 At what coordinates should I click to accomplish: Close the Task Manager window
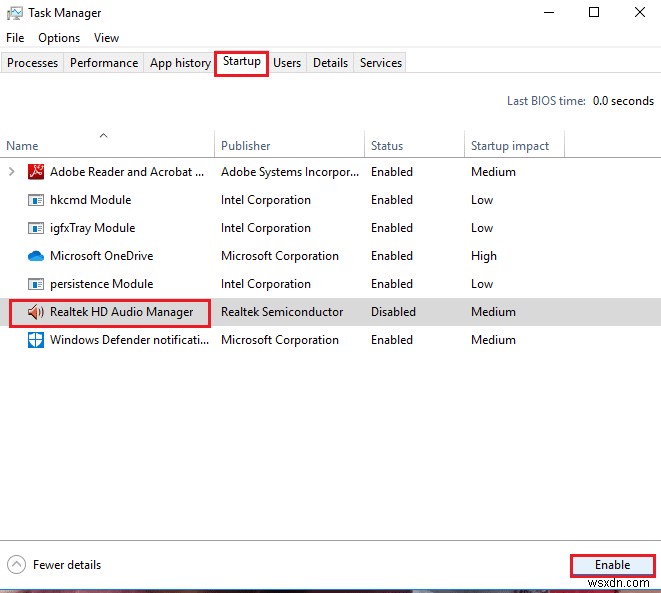[x=640, y=13]
